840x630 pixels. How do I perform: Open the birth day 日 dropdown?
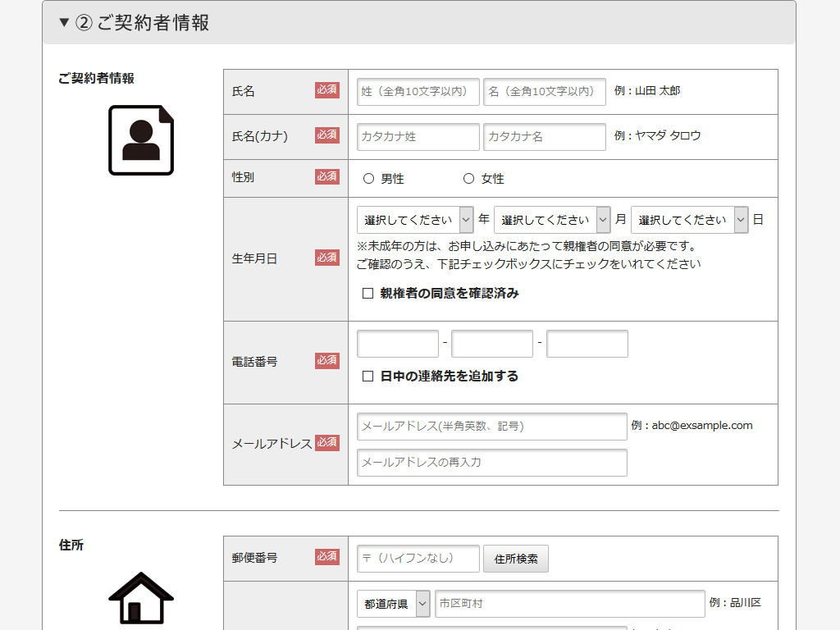tap(689, 220)
